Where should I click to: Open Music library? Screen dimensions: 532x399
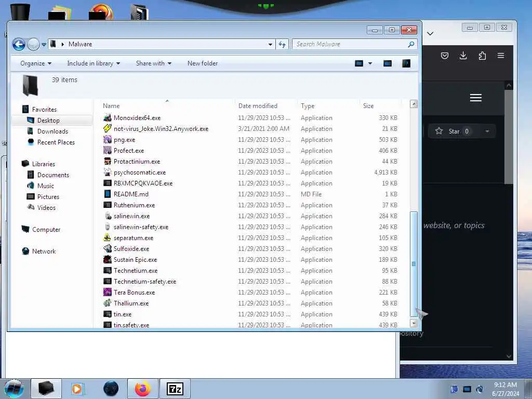(x=46, y=186)
